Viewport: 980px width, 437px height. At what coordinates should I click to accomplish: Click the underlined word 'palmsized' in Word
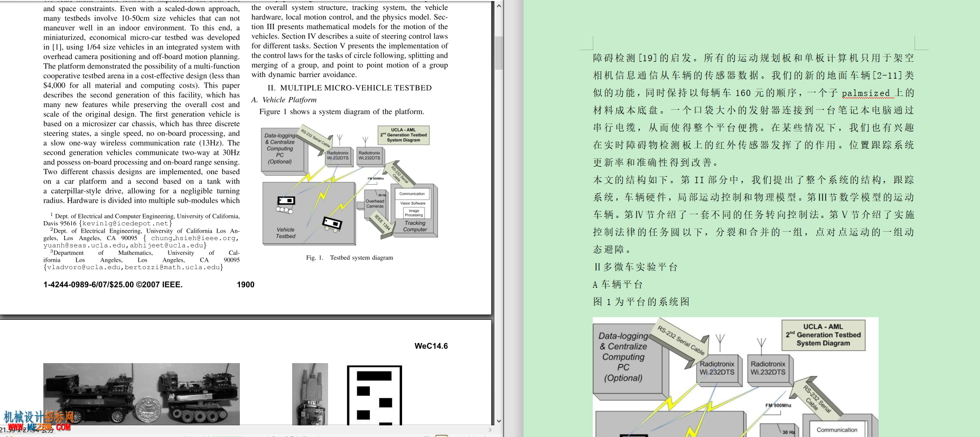coord(865,93)
